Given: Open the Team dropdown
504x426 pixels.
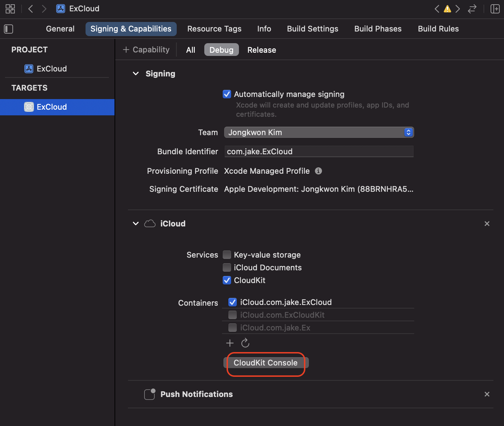Looking at the screenshot, I should pos(319,132).
